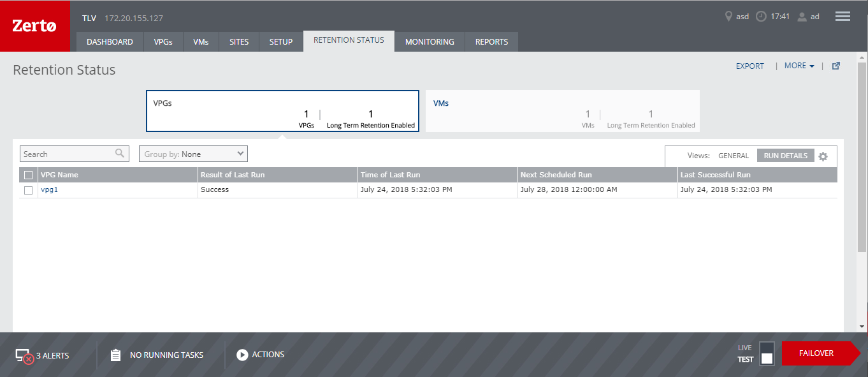Screen dimensions: 868x377
Task: Click the Retention Status page heading
Action: pos(64,70)
